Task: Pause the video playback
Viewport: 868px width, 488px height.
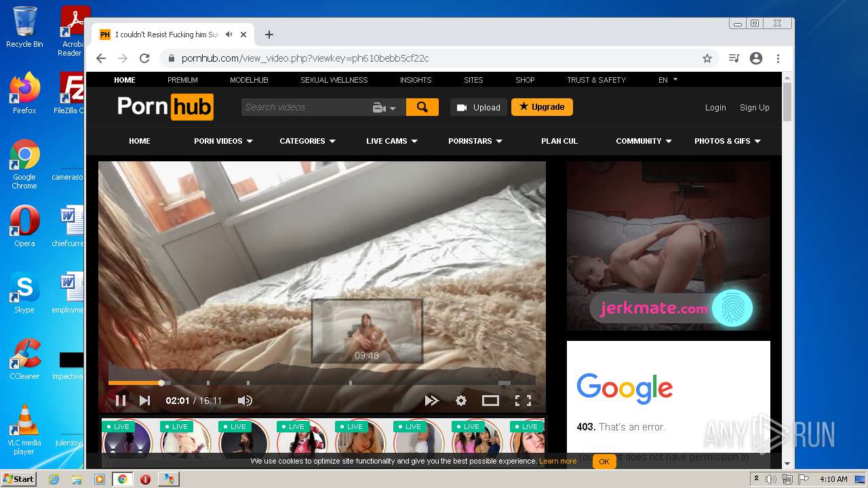Action: tap(121, 401)
